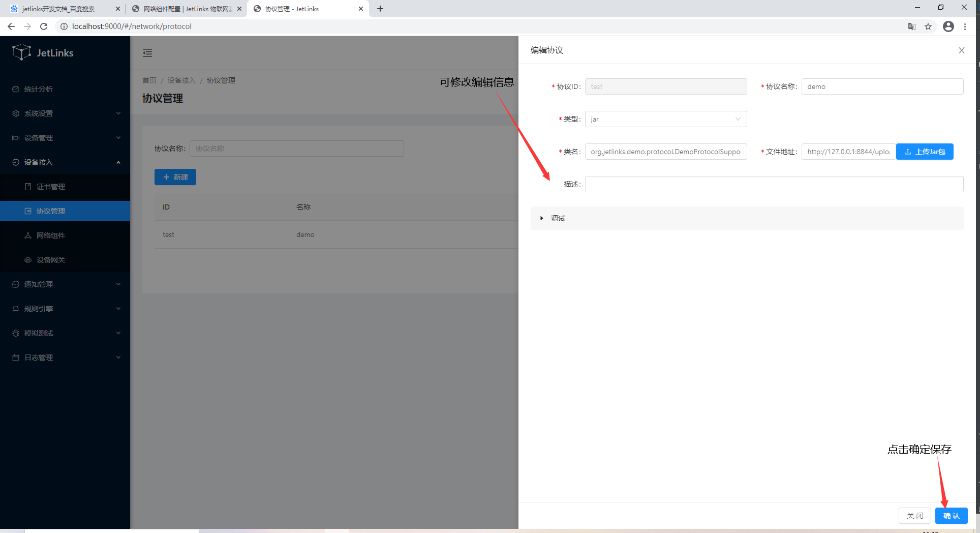Close the 编辑协议 drawer with X icon
The width and height of the screenshot is (980, 533).
[961, 50]
